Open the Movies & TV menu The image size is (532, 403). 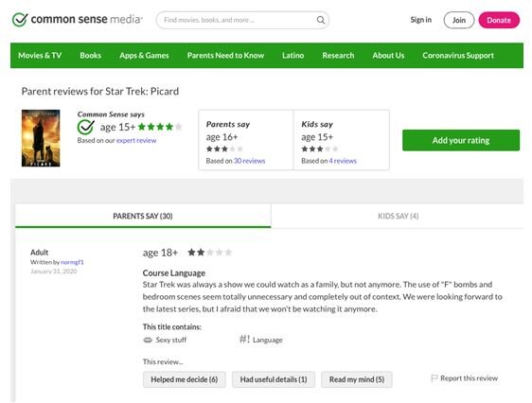(x=40, y=55)
